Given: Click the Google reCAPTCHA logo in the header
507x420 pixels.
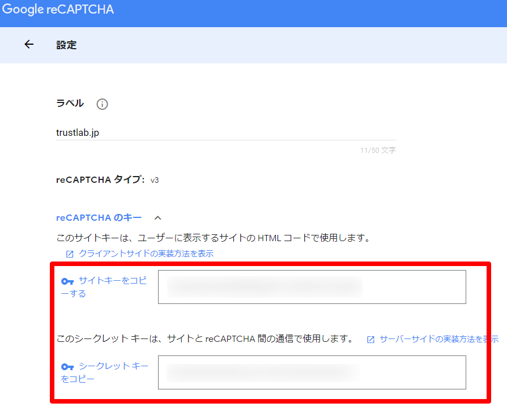Looking at the screenshot, I should pos(57,10).
